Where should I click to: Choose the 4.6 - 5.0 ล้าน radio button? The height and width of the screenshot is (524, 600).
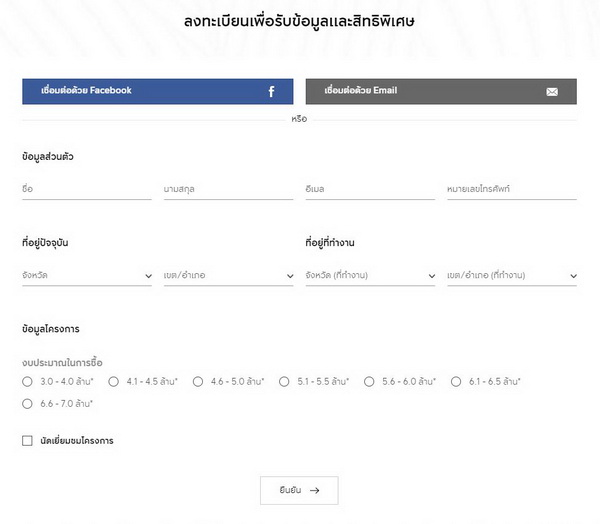pos(198,381)
